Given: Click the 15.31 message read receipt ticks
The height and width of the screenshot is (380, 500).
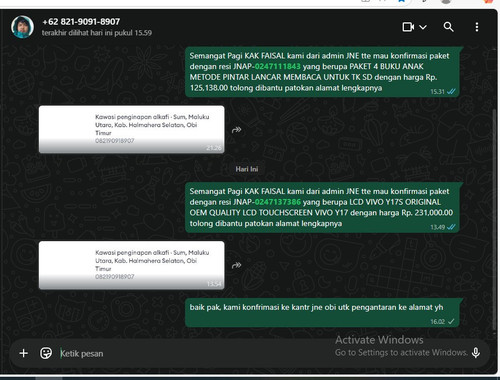Looking at the screenshot, I should 451,91.
